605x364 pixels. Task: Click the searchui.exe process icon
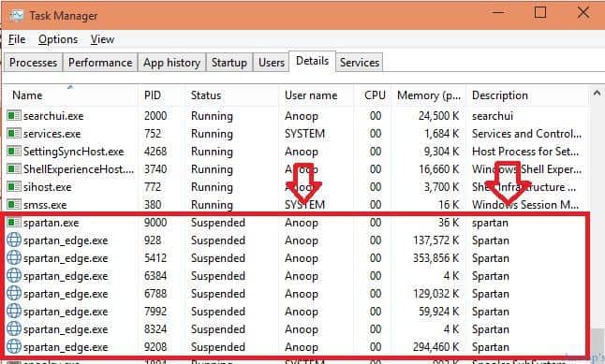pyautogui.click(x=14, y=115)
